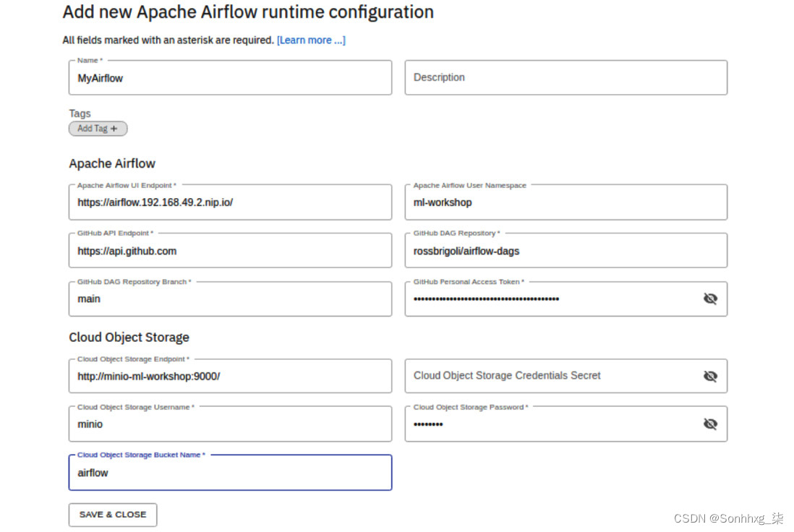Select the Apache Airflow User Namespace field
The width and height of the screenshot is (794, 532).
tap(565, 202)
